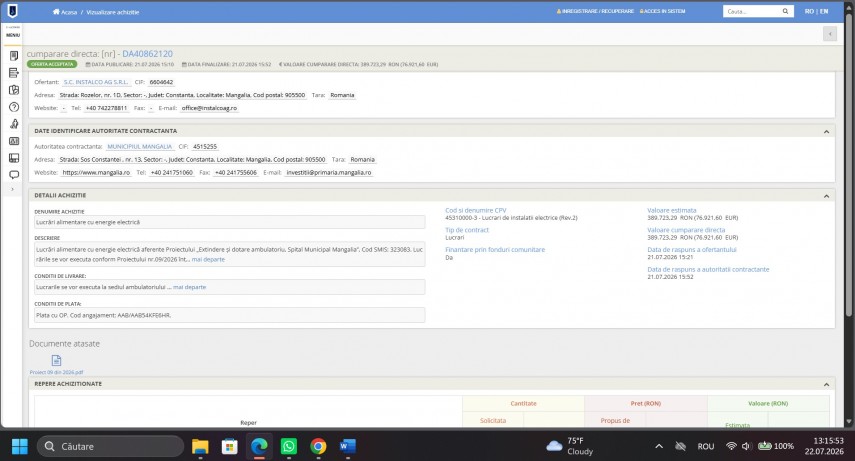Open Inregistrare / Recuperare in header
This screenshot has width=855, height=461.
click(595, 11)
